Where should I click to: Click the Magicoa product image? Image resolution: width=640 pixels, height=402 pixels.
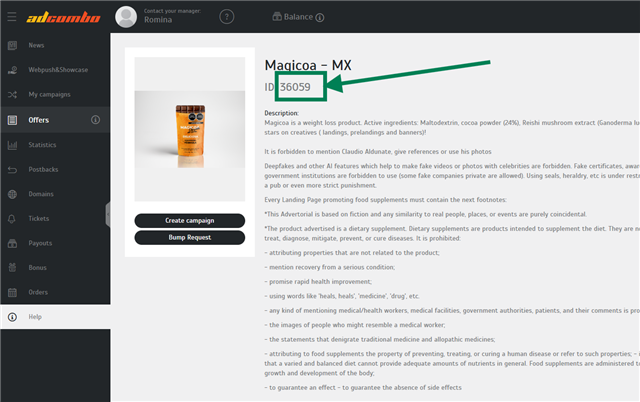tap(190, 129)
